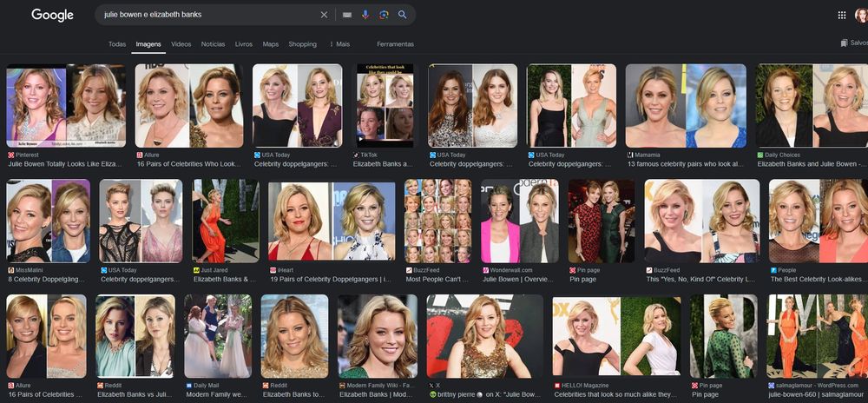Click the HELLO! Magazine favicon
The height and width of the screenshot is (403, 868).
tap(557, 386)
